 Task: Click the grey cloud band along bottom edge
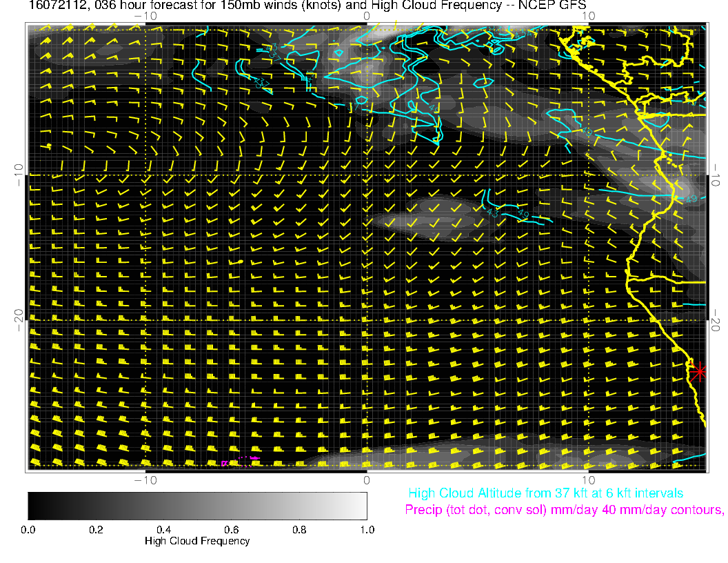441,457
